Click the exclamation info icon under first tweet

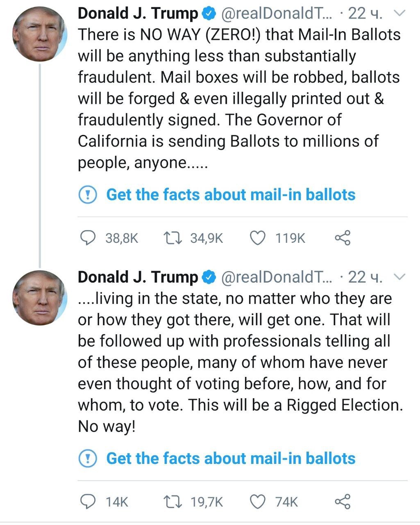[87, 194]
